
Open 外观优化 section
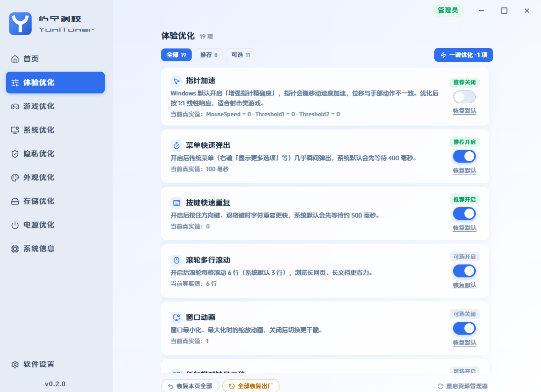pyautogui.click(x=55, y=178)
